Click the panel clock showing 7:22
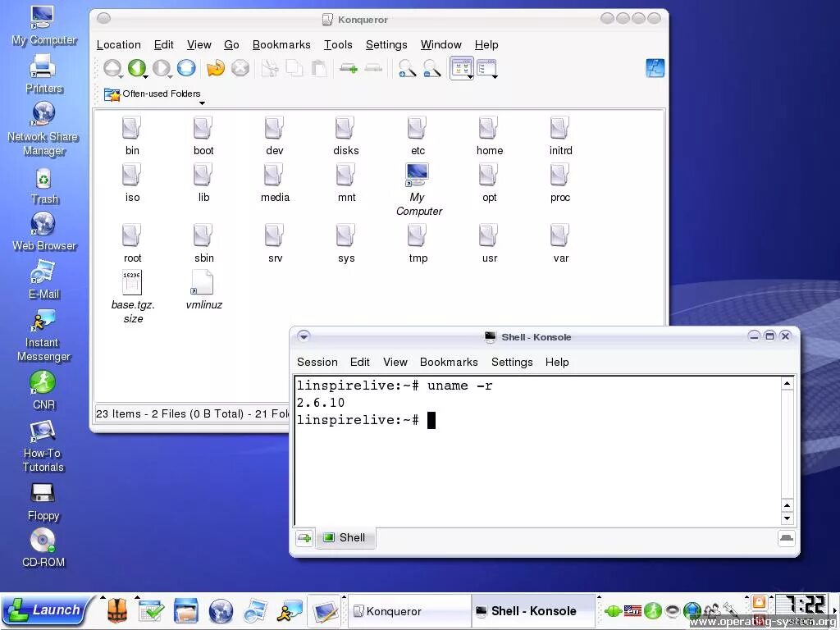This screenshot has height=630, width=840. point(802,605)
